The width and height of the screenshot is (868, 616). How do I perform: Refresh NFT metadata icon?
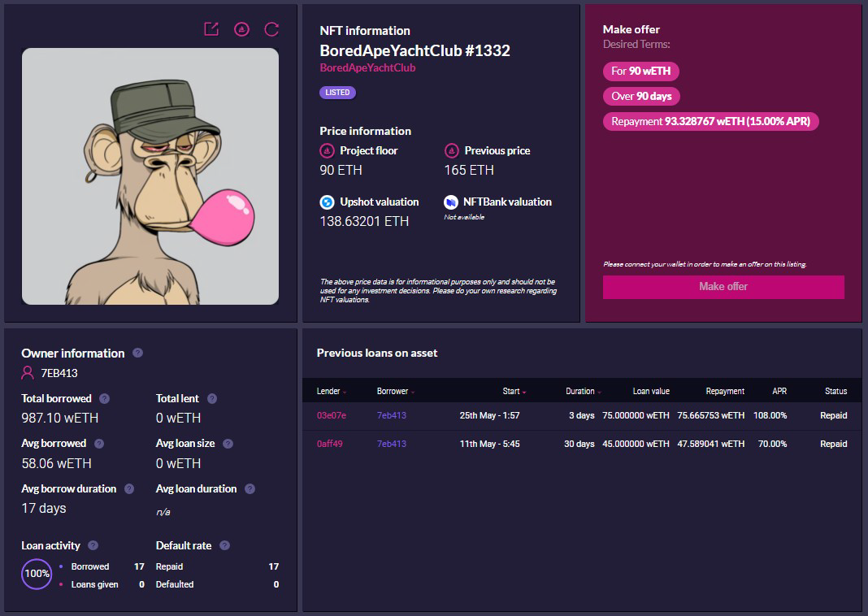click(271, 29)
